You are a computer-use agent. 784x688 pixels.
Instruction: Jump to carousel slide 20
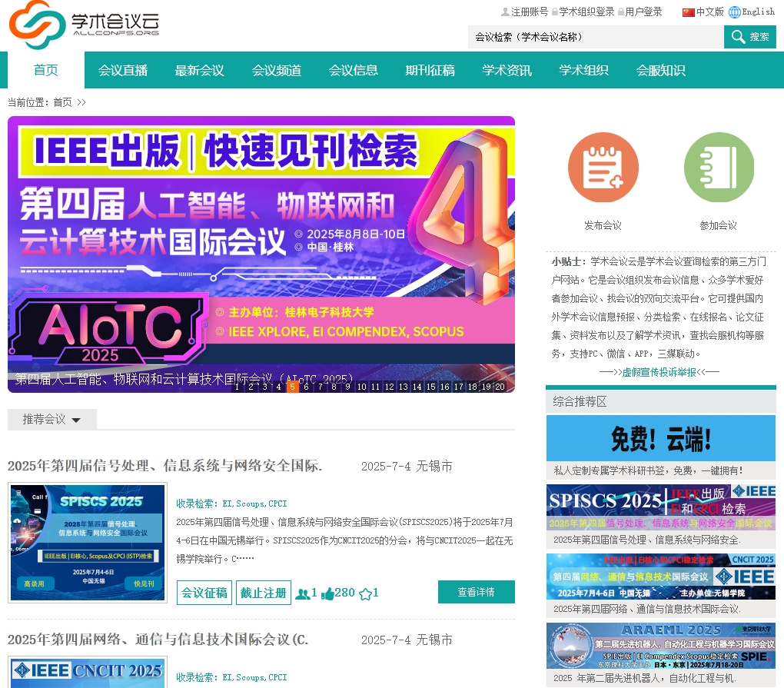(x=500, y=387)
